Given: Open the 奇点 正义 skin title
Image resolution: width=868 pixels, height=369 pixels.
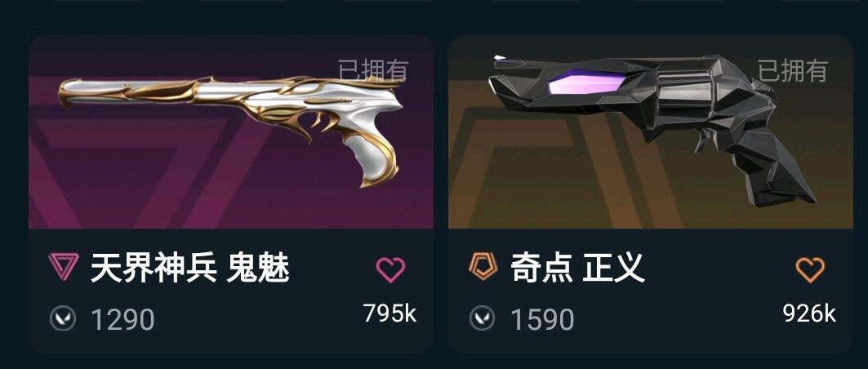Looking at the screenshot, I should 577,268.
